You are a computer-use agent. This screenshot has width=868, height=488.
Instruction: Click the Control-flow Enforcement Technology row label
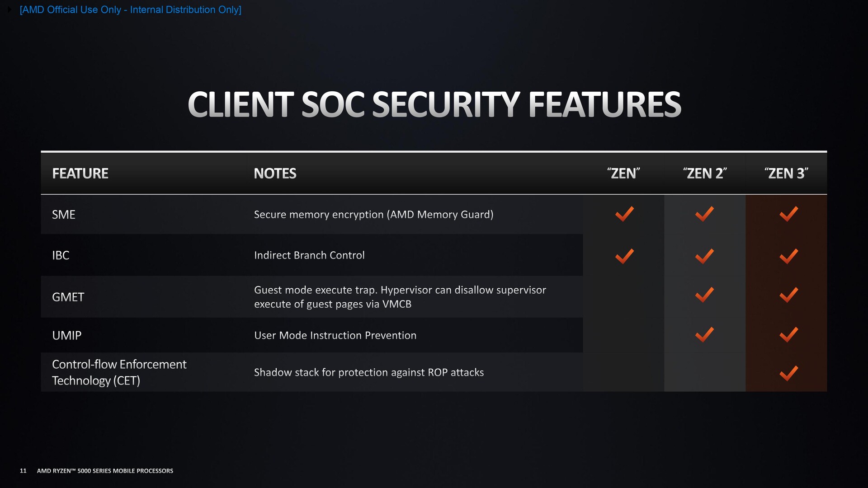tap(119, 372)
